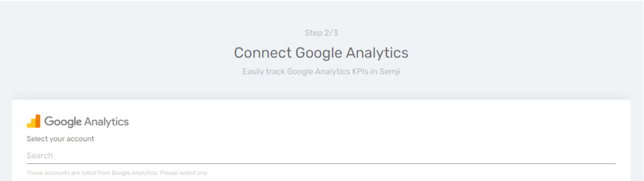This screenshot has width=644, height=181.
Task: Click the word 'Connect' in the page title
Action: (263, 53)
